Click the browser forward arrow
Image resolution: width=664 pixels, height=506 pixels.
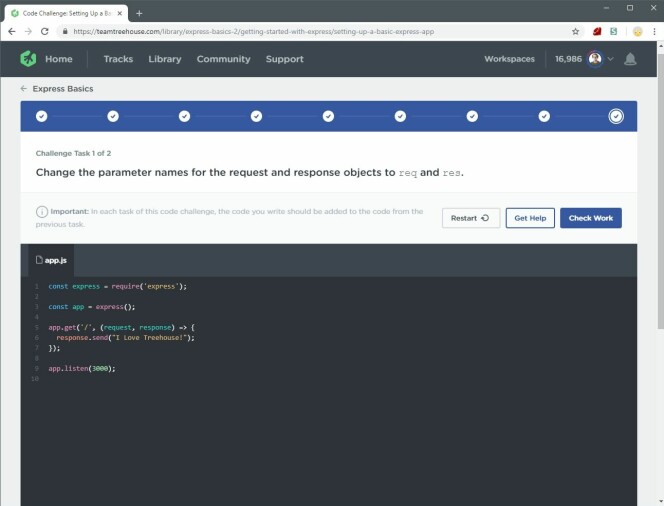(28, 31)
